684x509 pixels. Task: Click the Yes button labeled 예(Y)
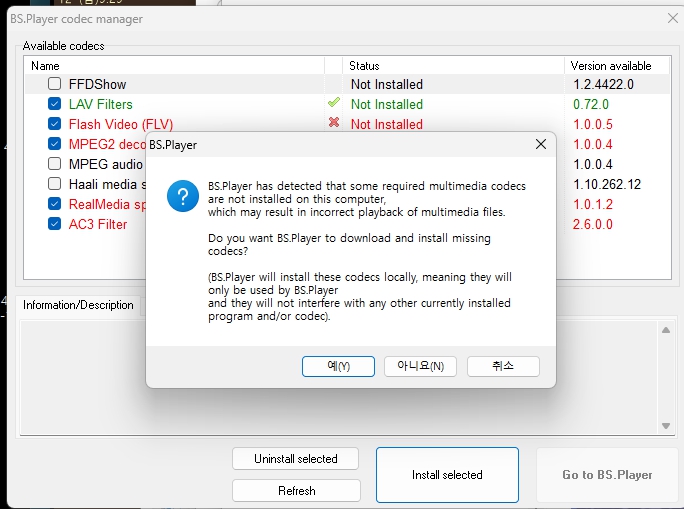[x=338, y=366]
